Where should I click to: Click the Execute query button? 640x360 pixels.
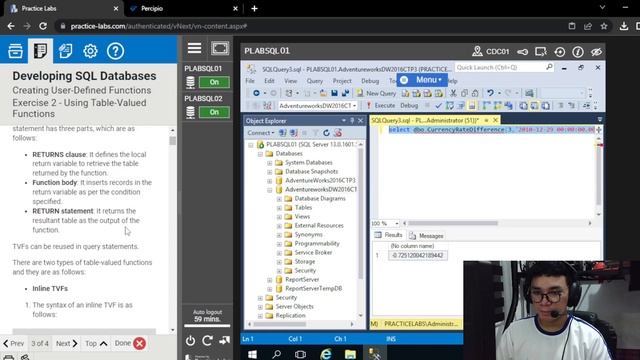click(x=380, y=106)
